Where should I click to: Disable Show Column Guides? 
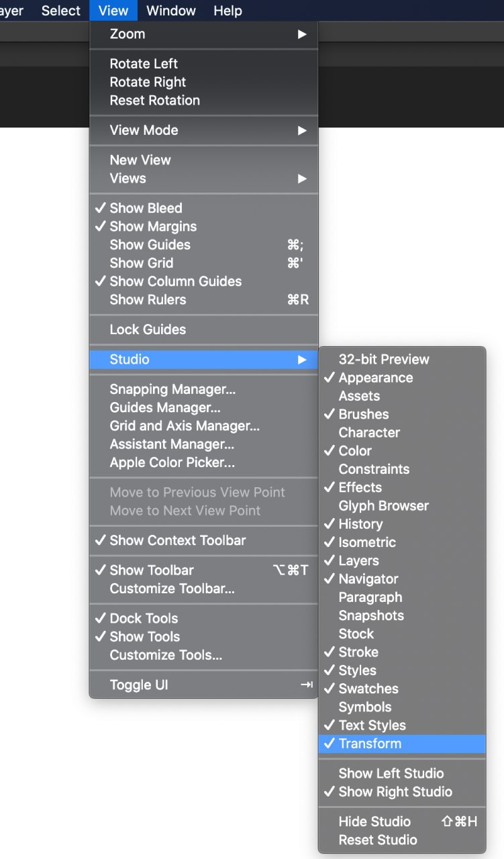(175, 281)
